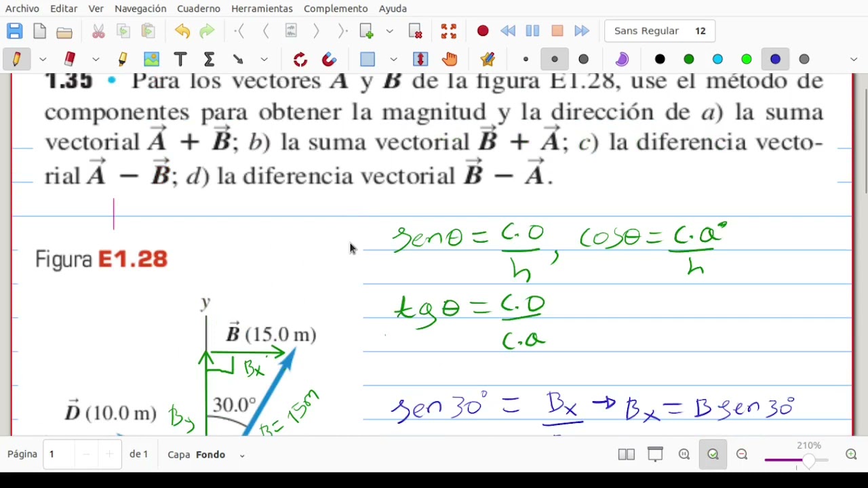Toggle grid snapping magnet
The image size is (868, 488).
tap(329, 60)
